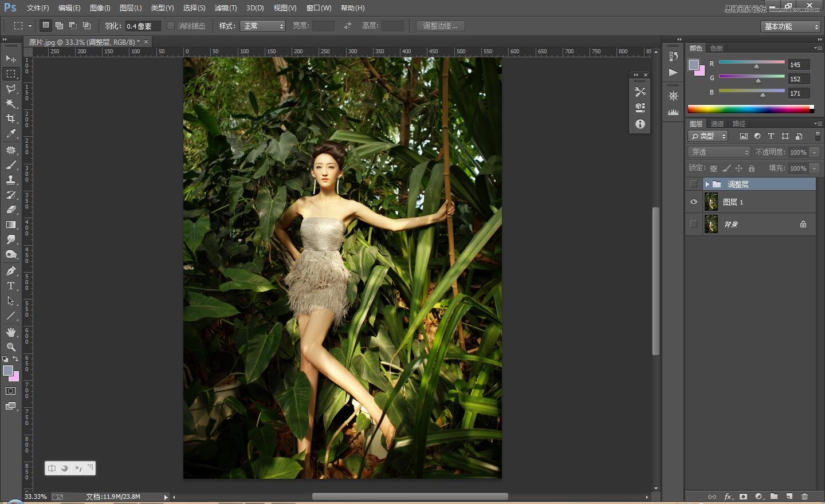Select the Horizontal Type tool

[11, 286]
